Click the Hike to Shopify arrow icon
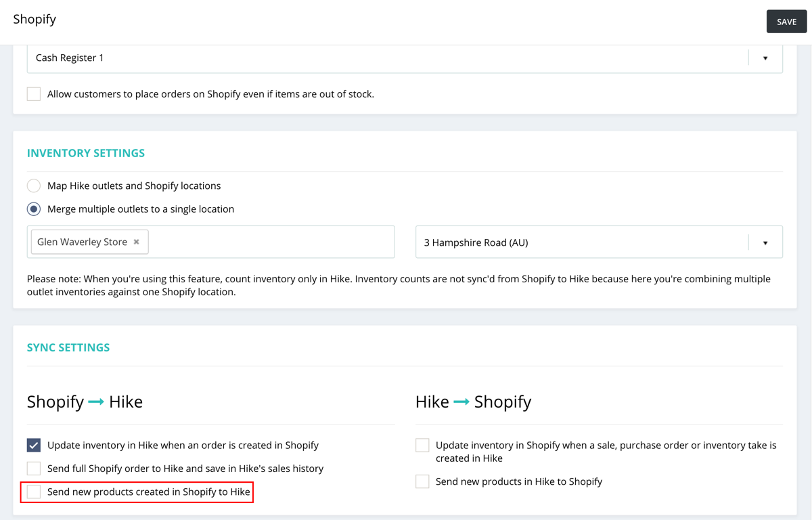The width and height of the screenshot is (812, 520). point(461,402)
